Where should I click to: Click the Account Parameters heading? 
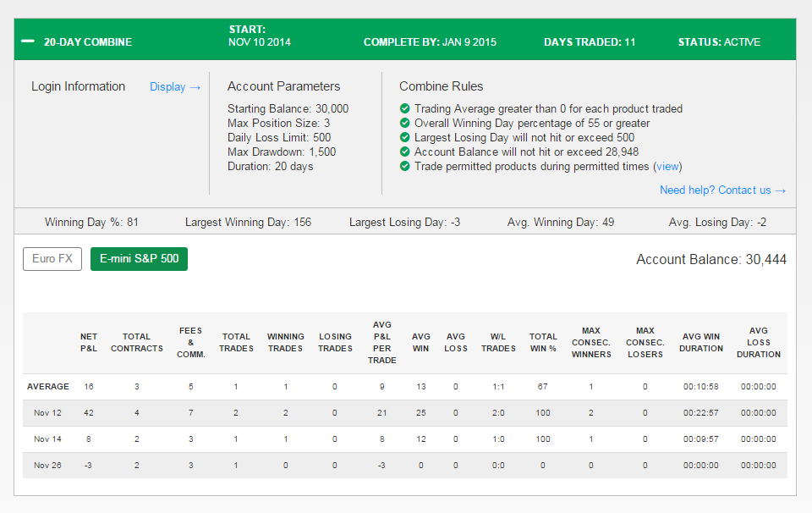point(284,86)
